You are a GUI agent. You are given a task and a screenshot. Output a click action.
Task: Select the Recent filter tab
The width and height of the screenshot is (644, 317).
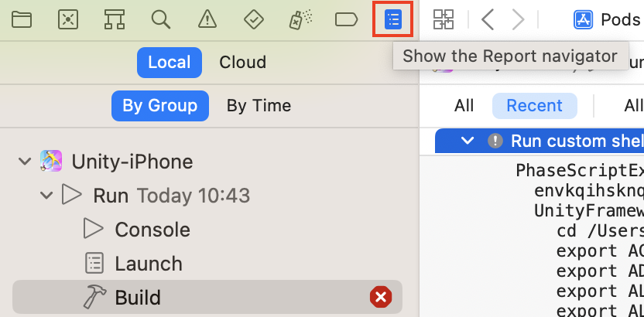tap(534, 106)
